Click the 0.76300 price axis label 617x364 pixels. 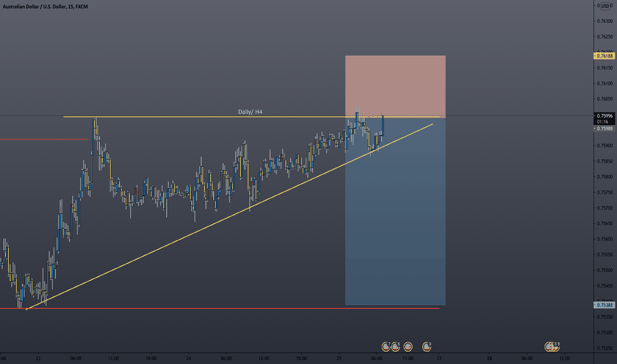pos(605,21)
